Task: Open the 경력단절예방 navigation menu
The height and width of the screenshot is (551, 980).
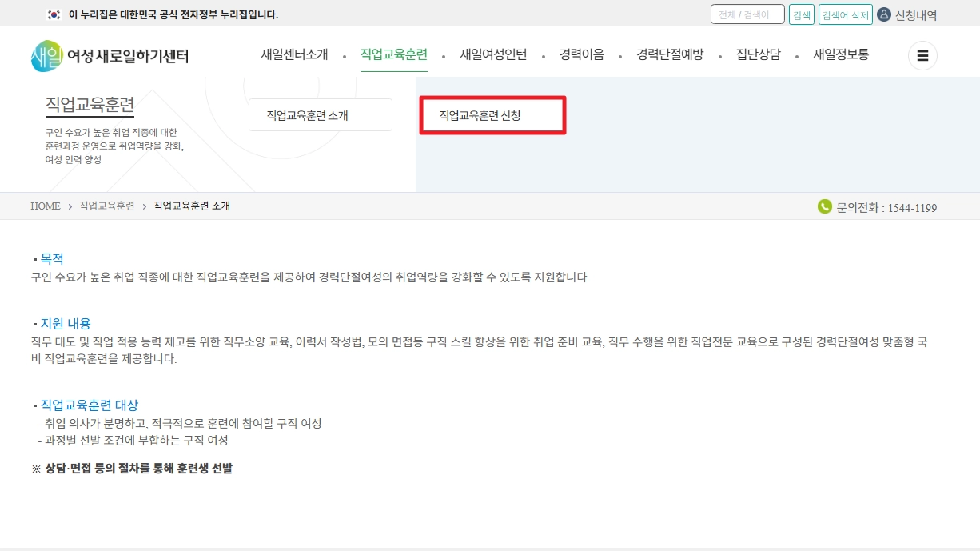Action: [x=670, y=54]
